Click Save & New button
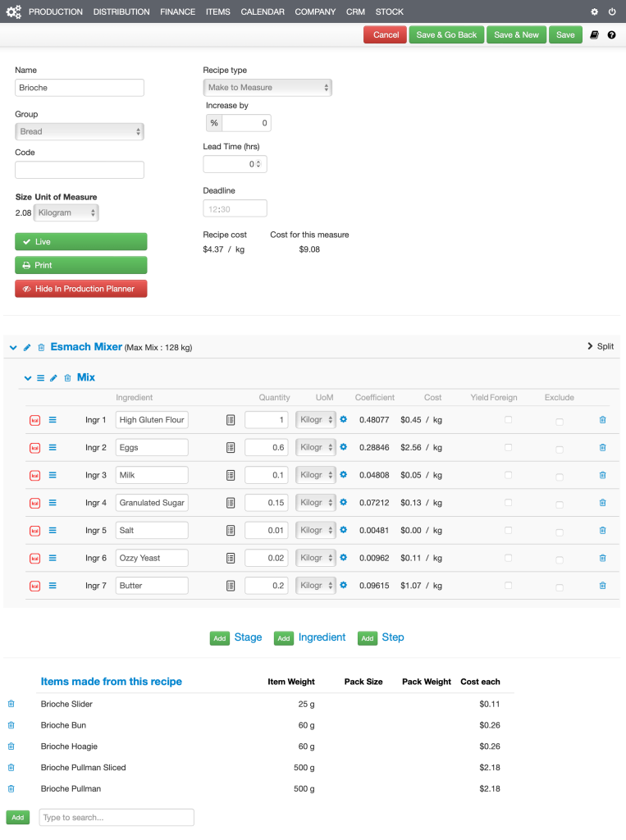The image size is (626, 840). [516, 34]
